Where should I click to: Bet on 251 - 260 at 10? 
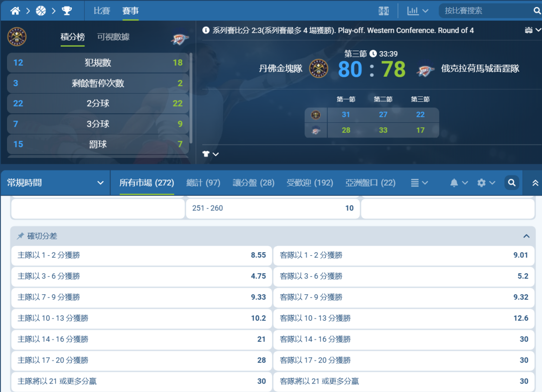click(x=273, y=208)
